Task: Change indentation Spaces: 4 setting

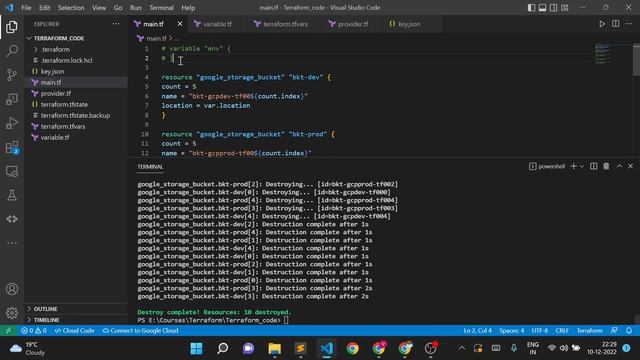Action: pyautogui.click(x=511, y=330)
